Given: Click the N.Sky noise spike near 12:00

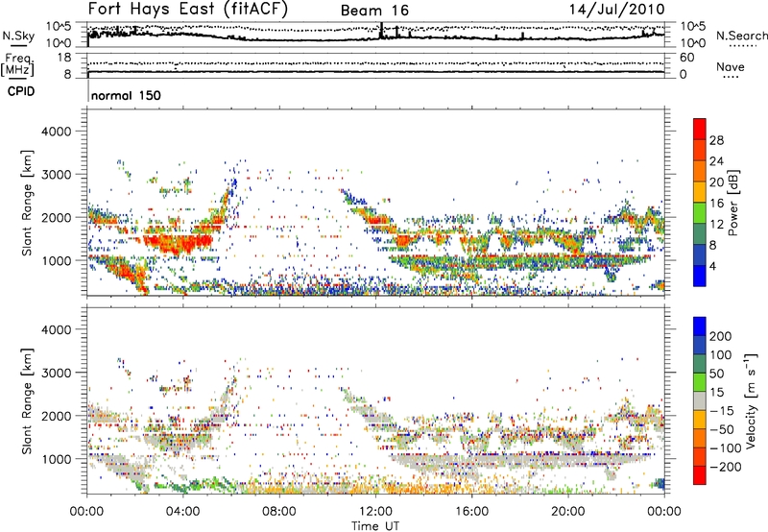Looking at the screenshot, I should tap(381, 31).
